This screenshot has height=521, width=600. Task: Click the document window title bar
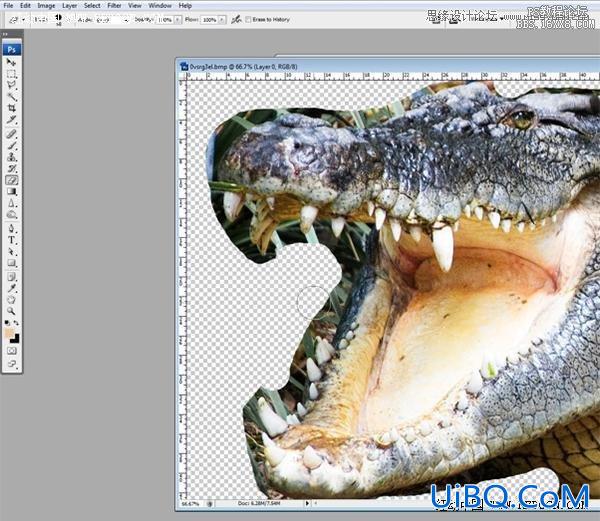click(x=388, y=66)
